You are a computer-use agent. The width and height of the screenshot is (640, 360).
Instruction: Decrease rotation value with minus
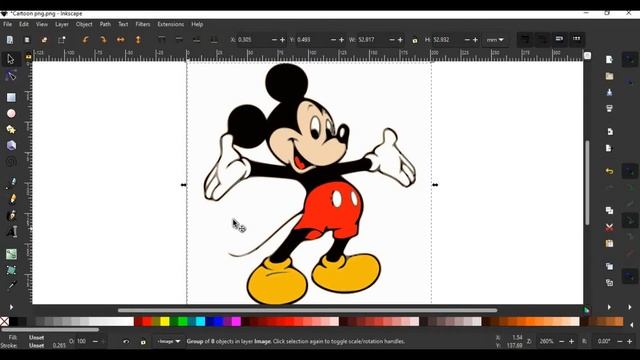pyautogui.click(x=620, y=341)
